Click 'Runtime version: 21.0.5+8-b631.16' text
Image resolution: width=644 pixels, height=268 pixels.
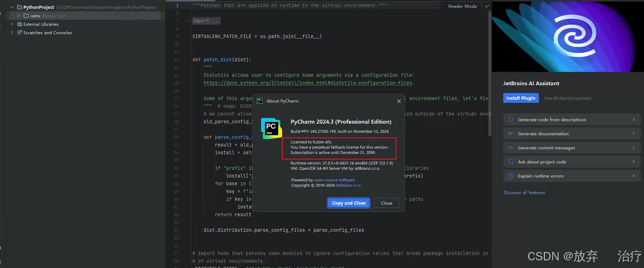click(x=342, y=163)
